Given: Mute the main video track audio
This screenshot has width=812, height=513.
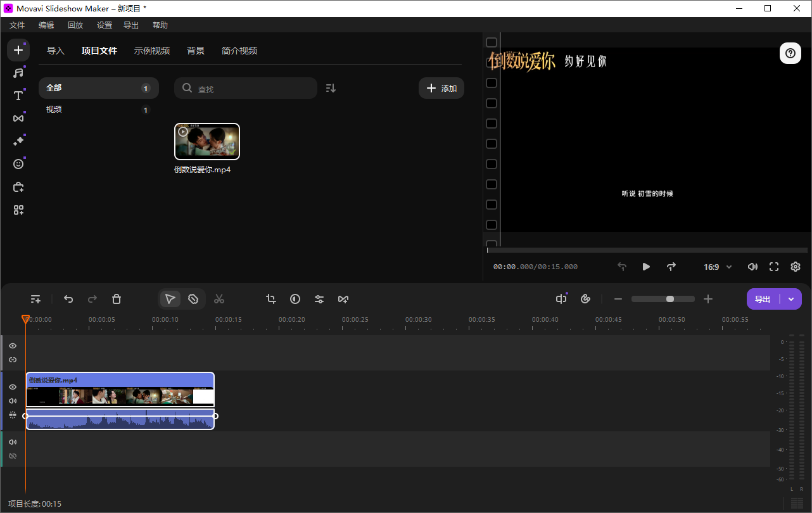Looking at the screenshot, I should tap(13, 400).
